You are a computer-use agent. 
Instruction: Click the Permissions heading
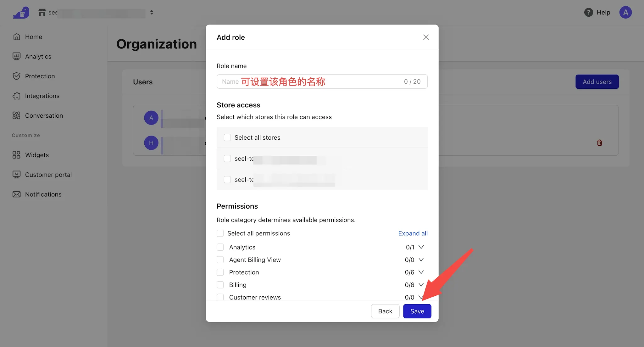(237, 206)
